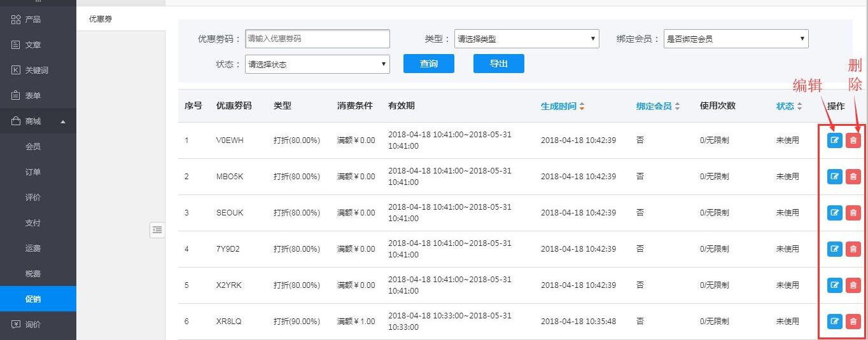
Task: Open 订单 in the sidebar menu
Action: pos(33,172)
